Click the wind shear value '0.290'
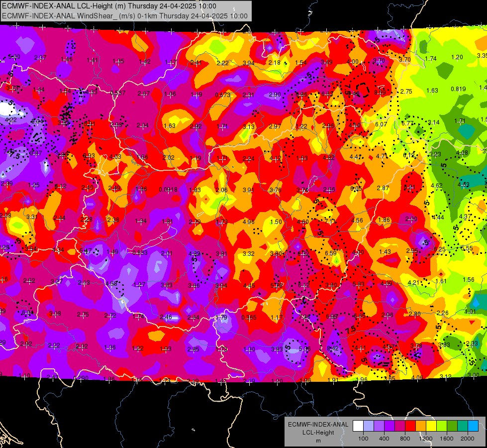Image resolution: width=487 pixels, height=448 pixels. 81,378
